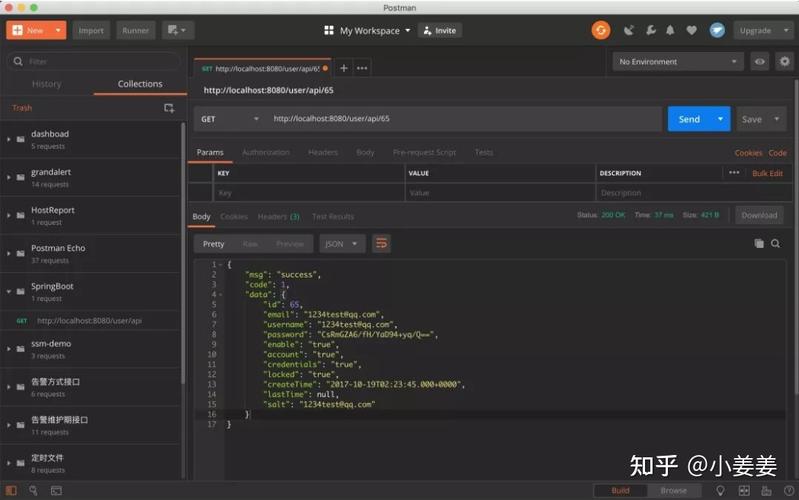Open the Pre-request Script tab
The image size is (799, 500).
point(424,152)
